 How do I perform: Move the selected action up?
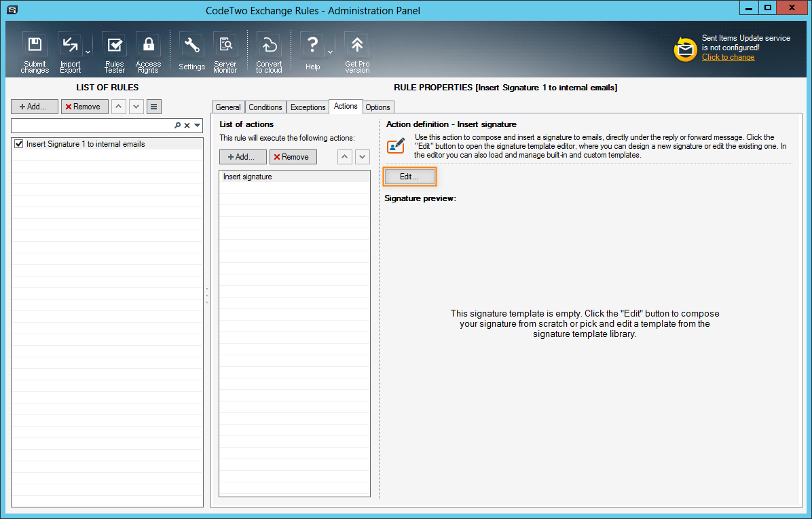(344, 157)
